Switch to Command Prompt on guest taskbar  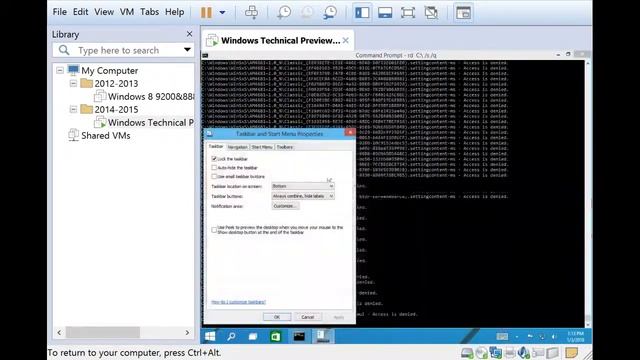click(x=299, y=336)
